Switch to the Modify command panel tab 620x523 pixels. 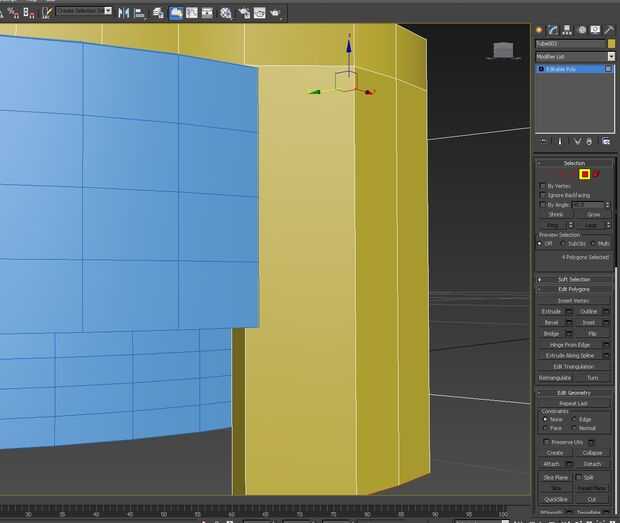(553, 30)
